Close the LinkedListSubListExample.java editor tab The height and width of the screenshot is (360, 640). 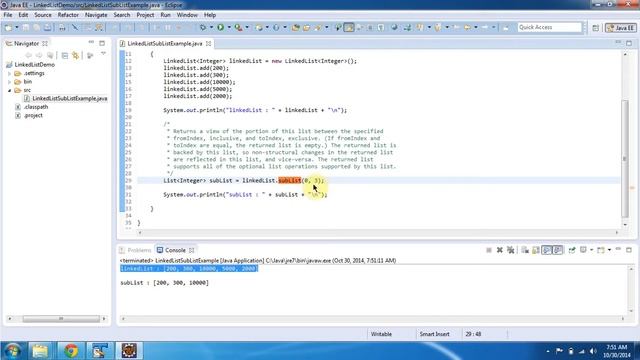point(209,43)
